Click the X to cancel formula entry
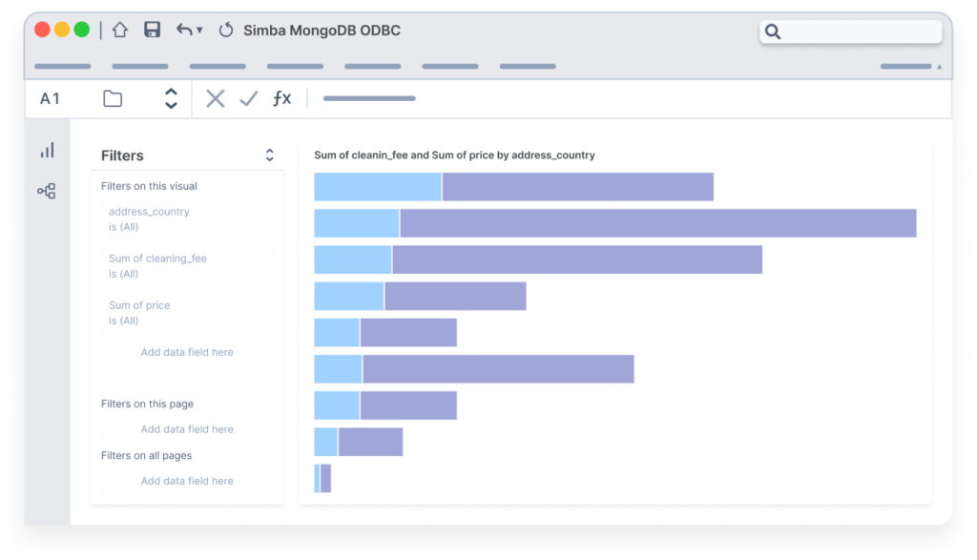Viewport: 977px width, 560px height. [215, 97]
